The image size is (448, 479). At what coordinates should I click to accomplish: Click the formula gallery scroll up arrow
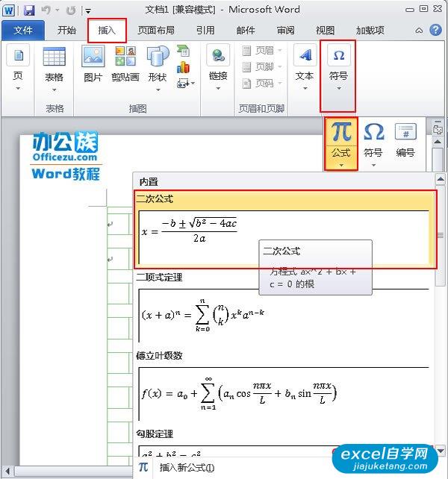441,179
